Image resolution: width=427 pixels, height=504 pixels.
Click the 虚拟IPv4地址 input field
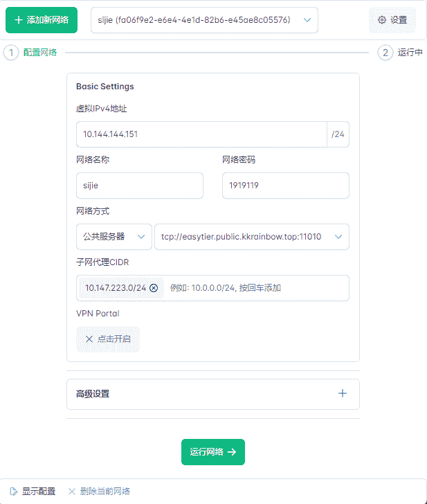pos(201,134)
